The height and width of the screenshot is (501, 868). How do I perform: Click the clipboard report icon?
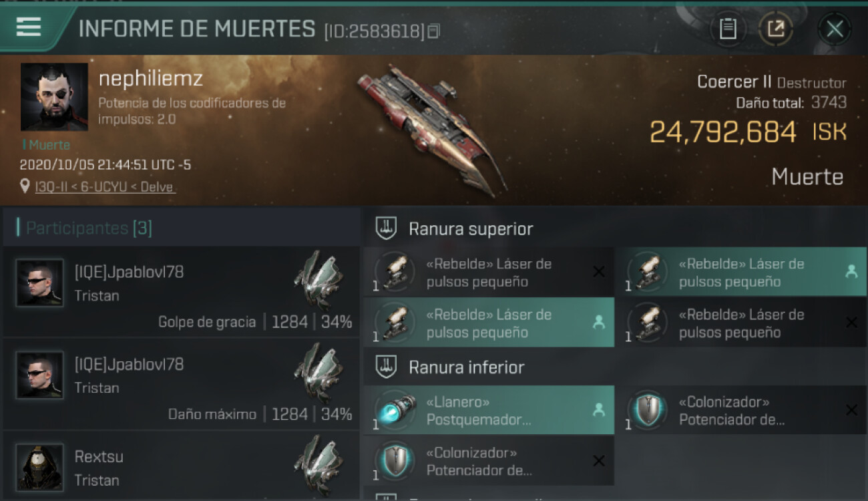[x=728, y=29]
